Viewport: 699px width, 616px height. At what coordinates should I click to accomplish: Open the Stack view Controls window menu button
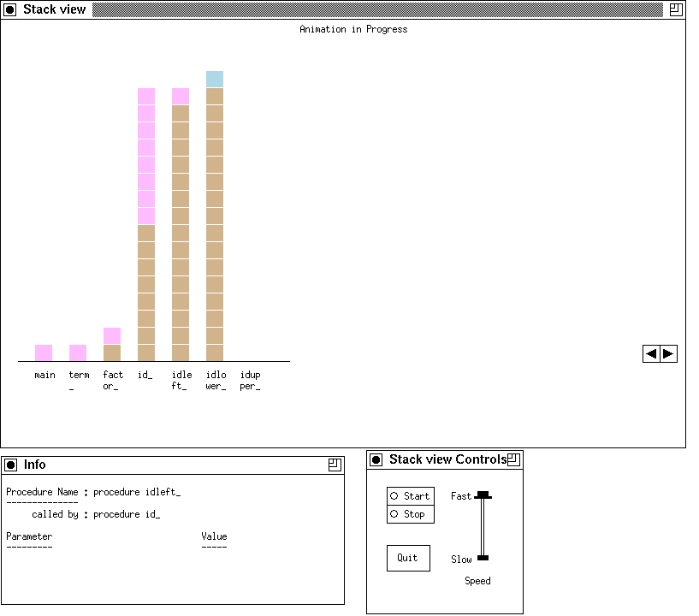pos(376,460)
